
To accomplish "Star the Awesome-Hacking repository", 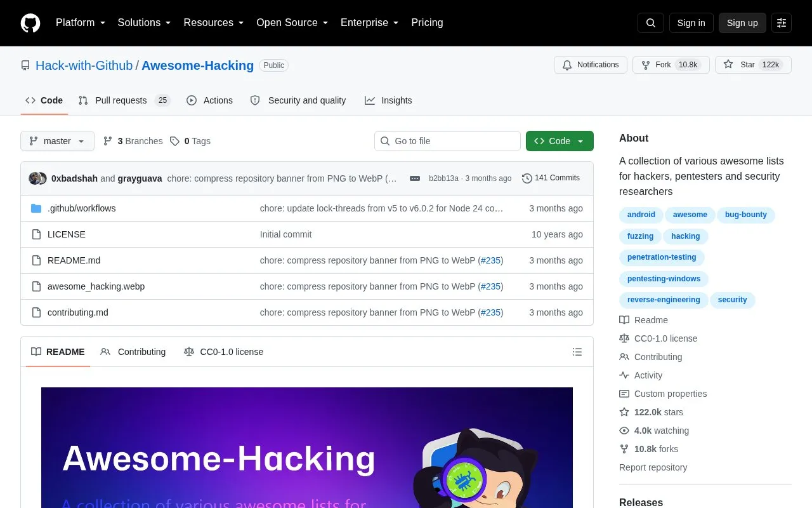I will tap(753, 65).
